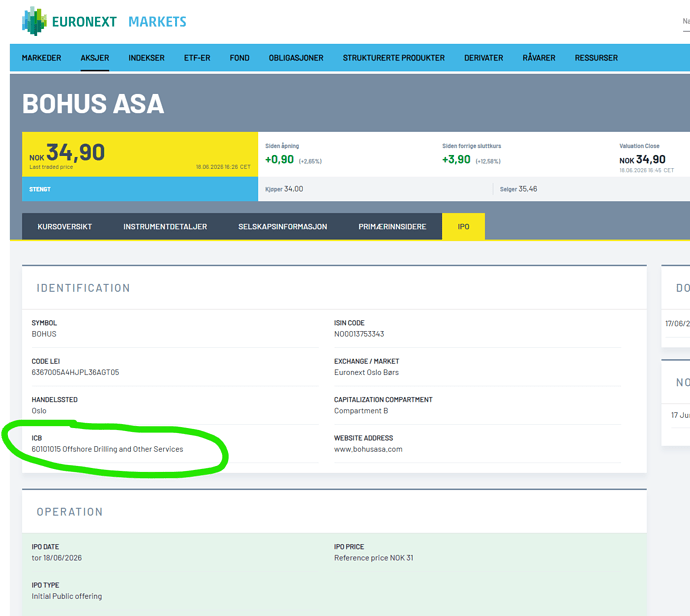Viewport: 690px width, 616px height.
Task: Click the BOHUS ASA heading
Action: [93, 104]
